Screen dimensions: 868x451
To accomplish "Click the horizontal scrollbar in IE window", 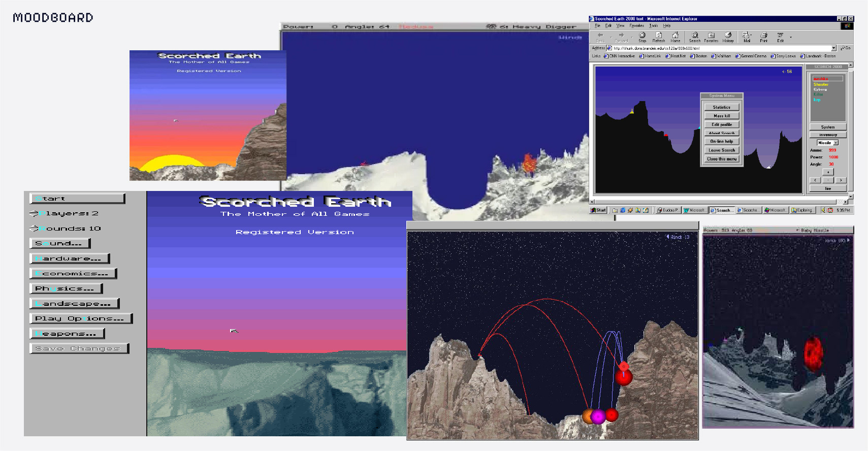I will (x=720, y=202).
